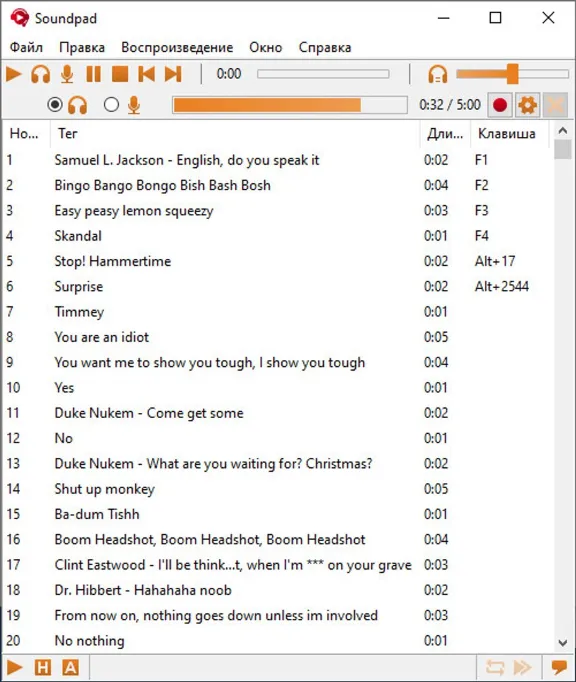Click the headphone volume icon beside slider

(438, 74)
